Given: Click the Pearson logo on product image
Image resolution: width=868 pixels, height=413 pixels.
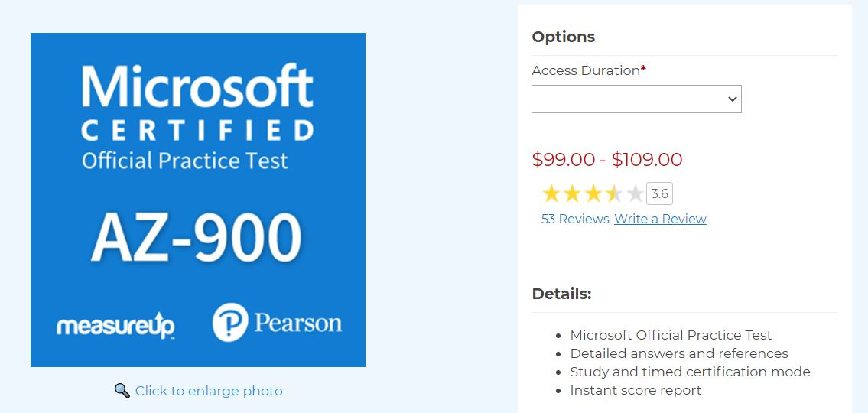Looking at the screenshot, I should pos(277,322).
